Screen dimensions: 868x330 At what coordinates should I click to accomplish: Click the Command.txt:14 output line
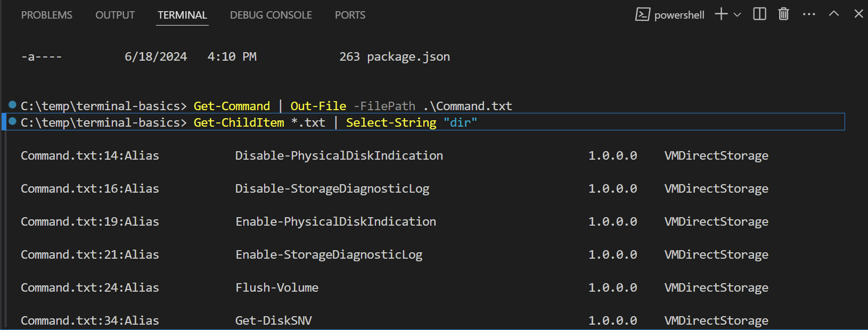tap(89, 155)
